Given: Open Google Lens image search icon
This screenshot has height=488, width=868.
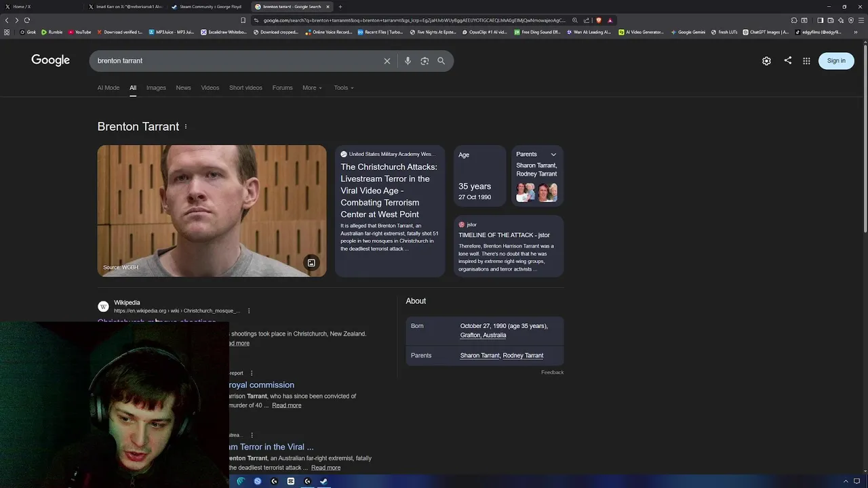Looking at the screenshot, I should [425, 61].
